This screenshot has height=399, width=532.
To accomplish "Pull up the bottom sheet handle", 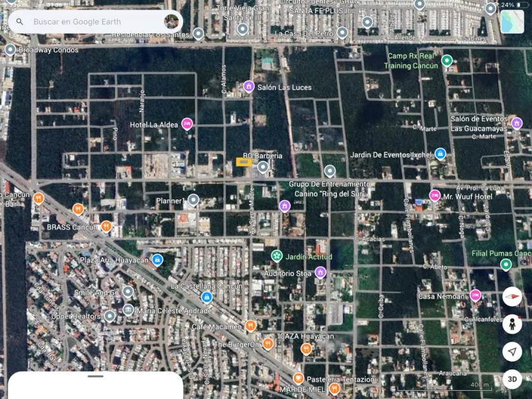I will [96, 376].
